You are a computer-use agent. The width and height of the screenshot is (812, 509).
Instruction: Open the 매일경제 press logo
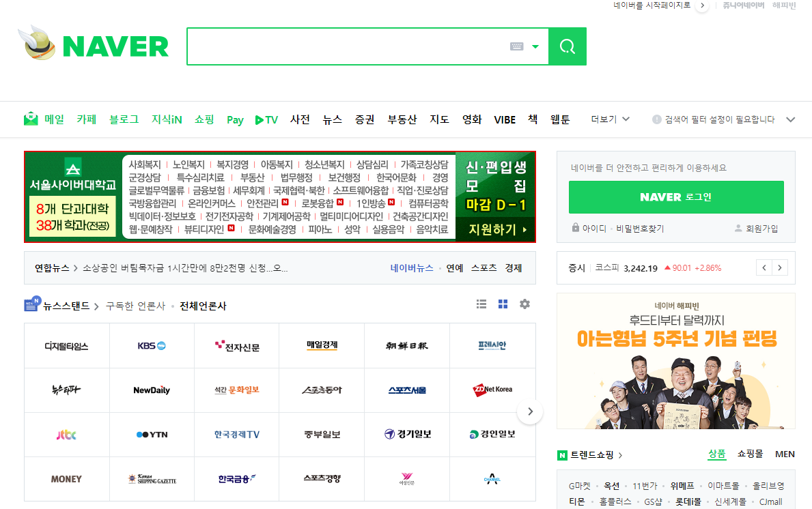point(322,345)
